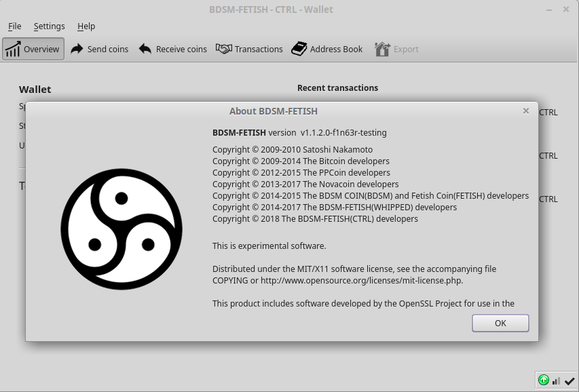Open the File menu

tap(15, 26)
